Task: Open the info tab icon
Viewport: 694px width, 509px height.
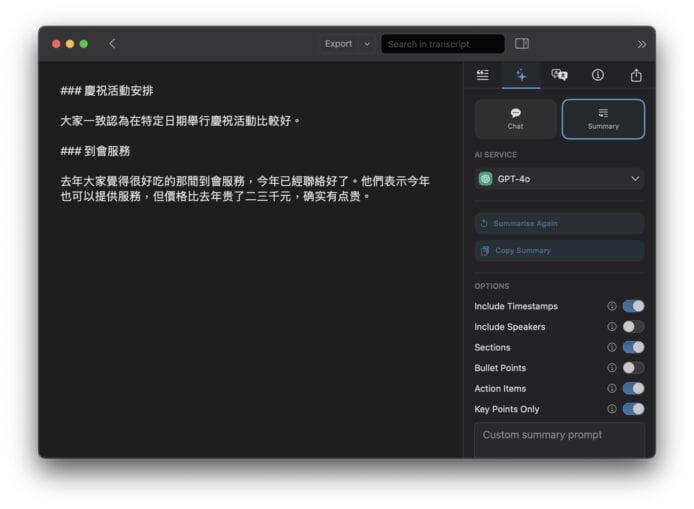Action: click(598, 75)
